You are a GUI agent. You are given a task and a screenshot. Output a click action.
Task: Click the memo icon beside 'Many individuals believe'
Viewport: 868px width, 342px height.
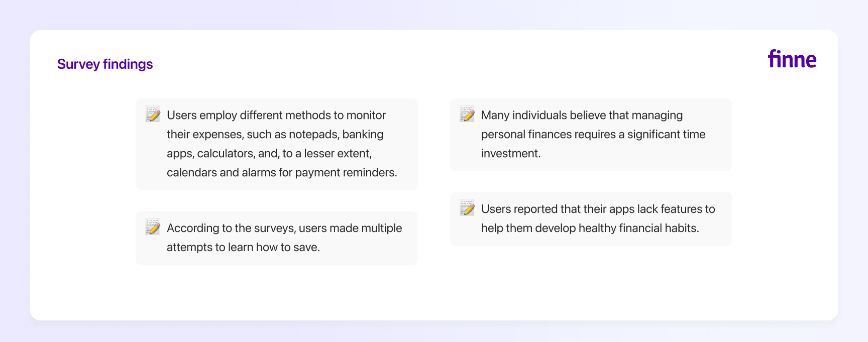click(x=467, y=114)
